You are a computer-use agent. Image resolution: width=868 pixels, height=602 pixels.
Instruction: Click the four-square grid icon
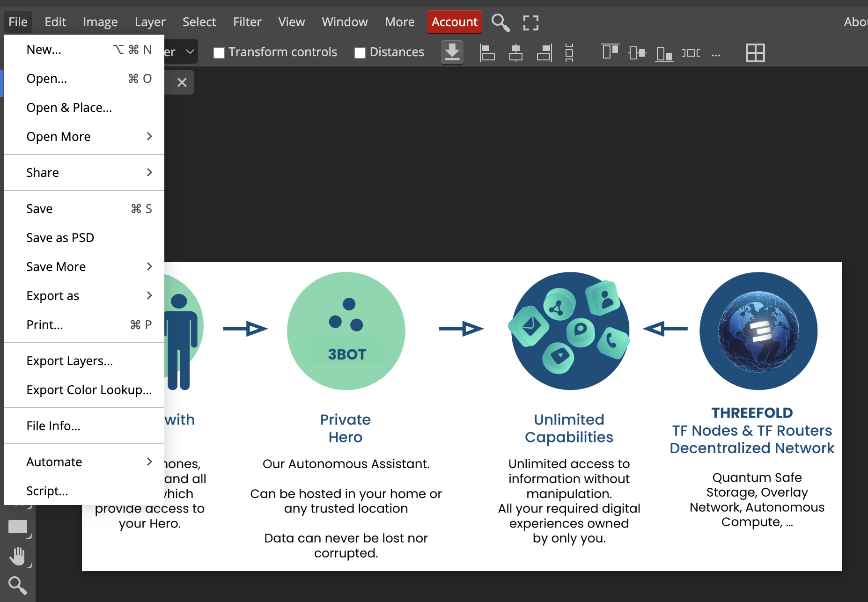[x=755, y=52]
